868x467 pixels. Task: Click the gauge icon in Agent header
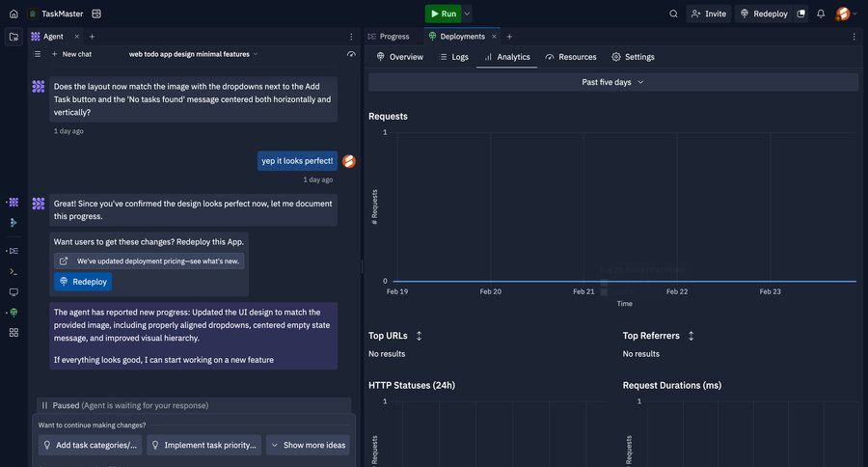click(351, 54)
